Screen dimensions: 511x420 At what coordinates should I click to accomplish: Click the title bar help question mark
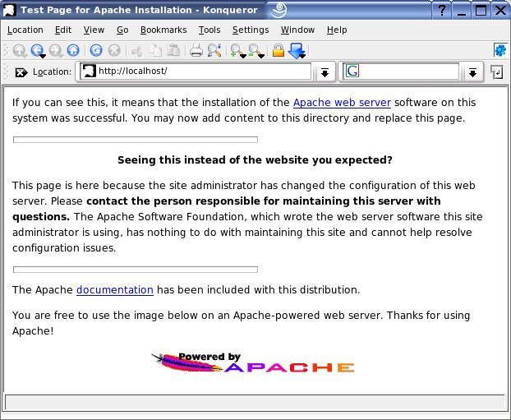(442, 10)
